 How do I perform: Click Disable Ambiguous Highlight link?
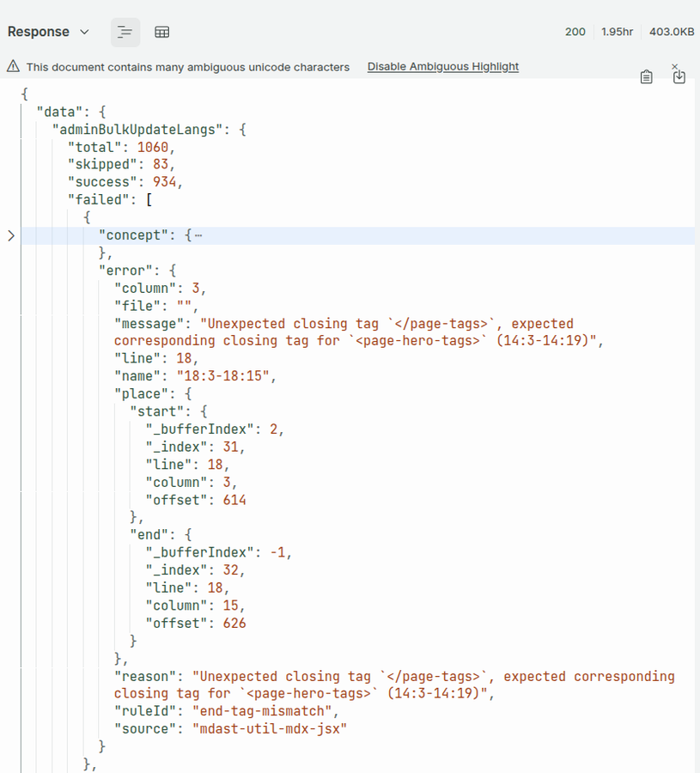tap(442, 66)
